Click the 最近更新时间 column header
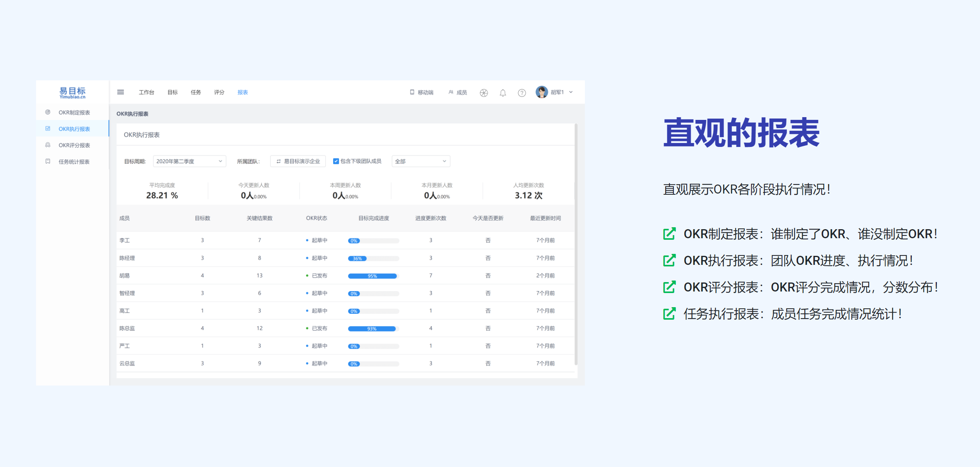Screen dimensions: 980x467 pyautogui.click(x=545, y=218)
